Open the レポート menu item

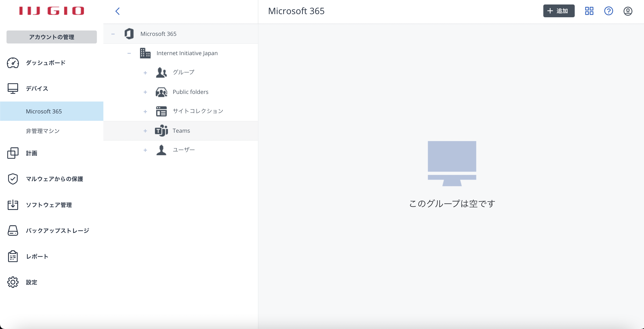(37, 256)
